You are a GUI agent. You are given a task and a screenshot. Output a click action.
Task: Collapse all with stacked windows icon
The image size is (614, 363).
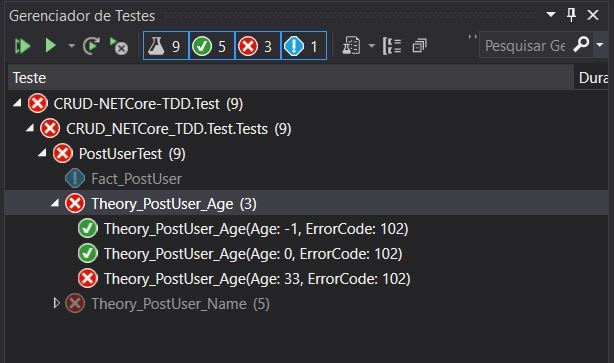419,46
